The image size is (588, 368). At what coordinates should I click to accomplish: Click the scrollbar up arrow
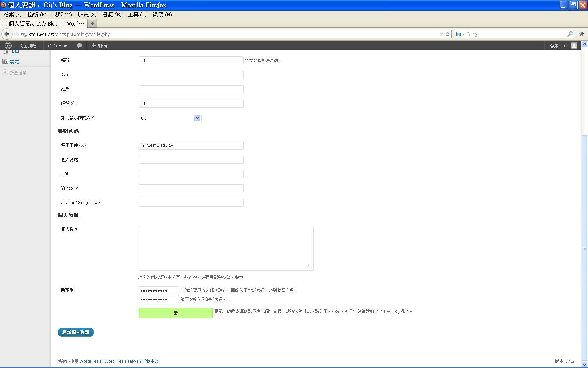pos(584,44)
